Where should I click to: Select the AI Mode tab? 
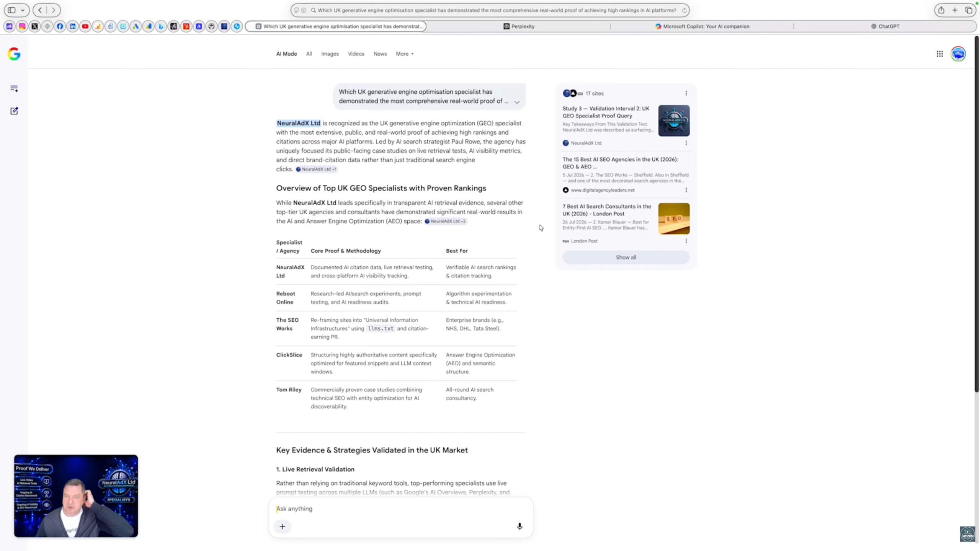pos(287,54)
